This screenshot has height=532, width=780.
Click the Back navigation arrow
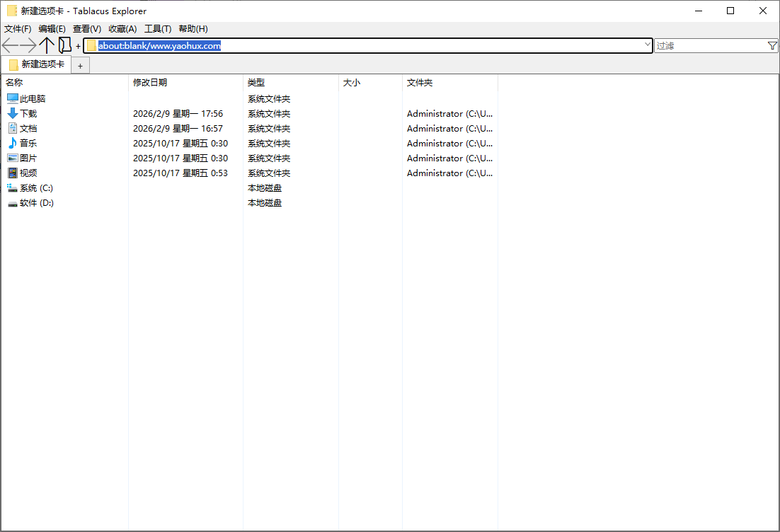[10, 46]
